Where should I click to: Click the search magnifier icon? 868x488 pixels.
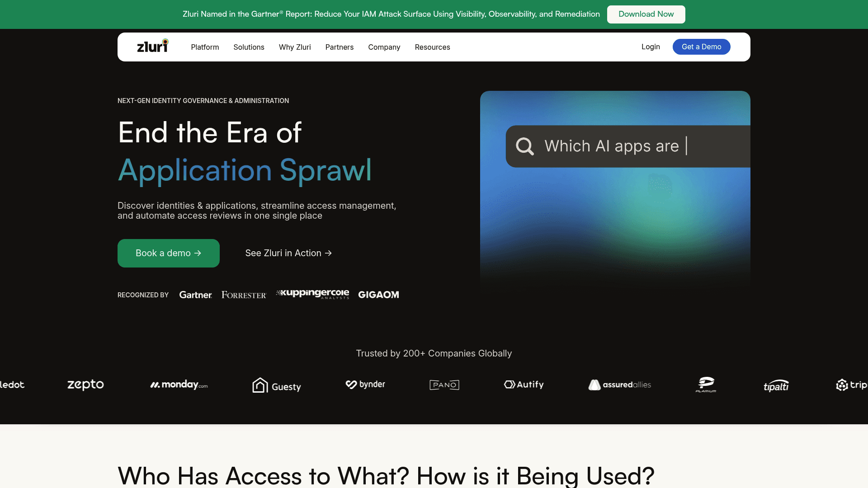[x=524, y=146]
